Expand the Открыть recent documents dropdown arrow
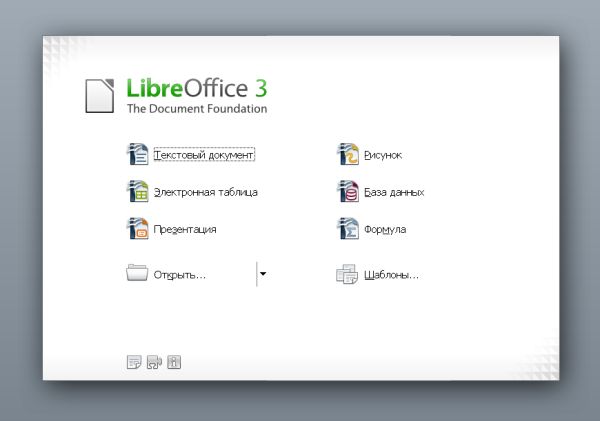Viewport: 600px width, 421px height. point(263,274)
